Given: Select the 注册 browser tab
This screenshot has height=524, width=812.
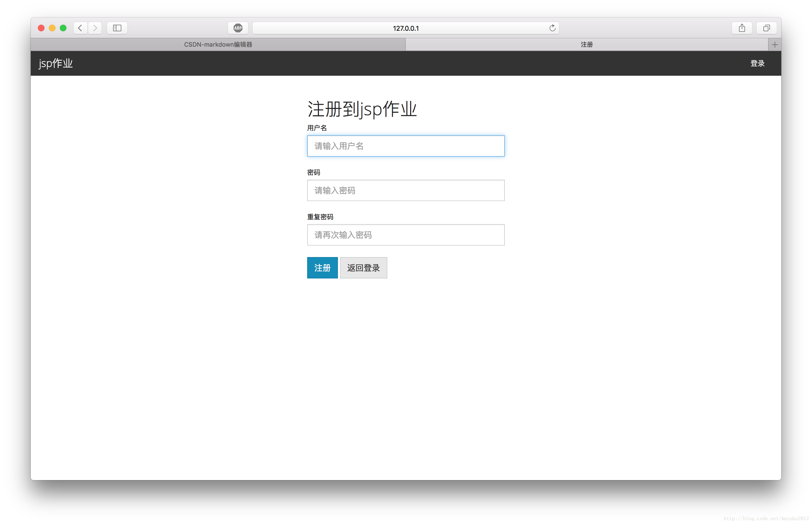Looking at the screenshot, I should pyautogui.click(x=586, y=44).
